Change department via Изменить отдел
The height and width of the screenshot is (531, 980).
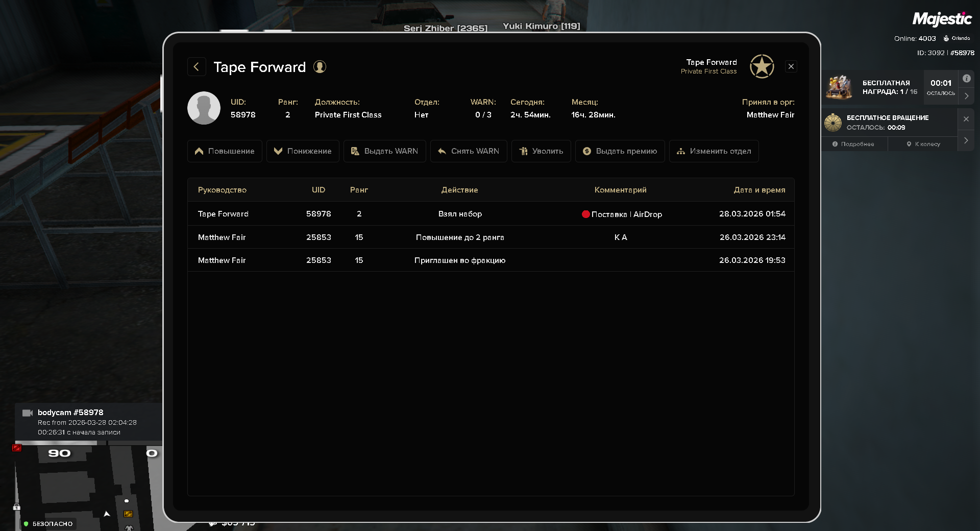click(x=714, y=151)
